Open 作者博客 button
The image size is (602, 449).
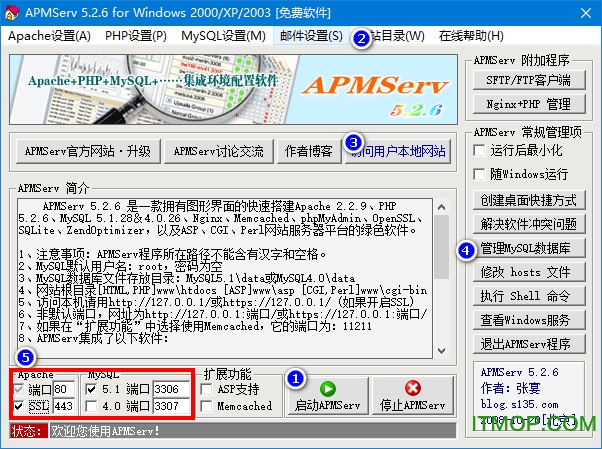[309, 151]
